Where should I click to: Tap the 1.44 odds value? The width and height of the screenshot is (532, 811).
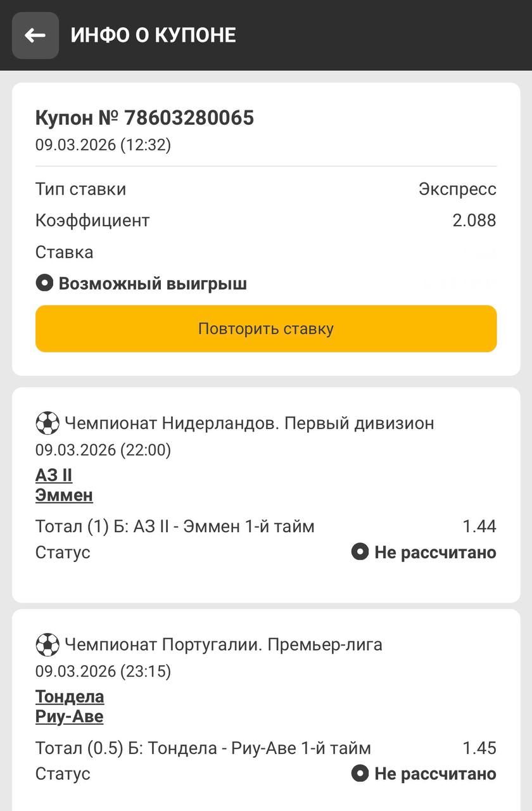tap(479, 527)
